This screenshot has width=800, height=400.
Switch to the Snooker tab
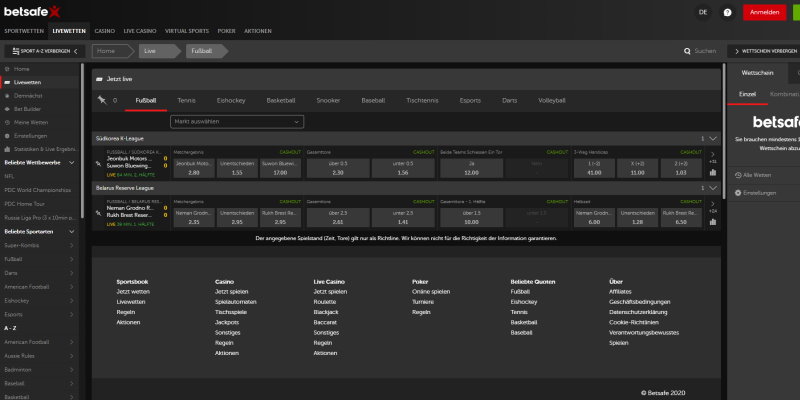pyautogui.click(x=328, y=101)
